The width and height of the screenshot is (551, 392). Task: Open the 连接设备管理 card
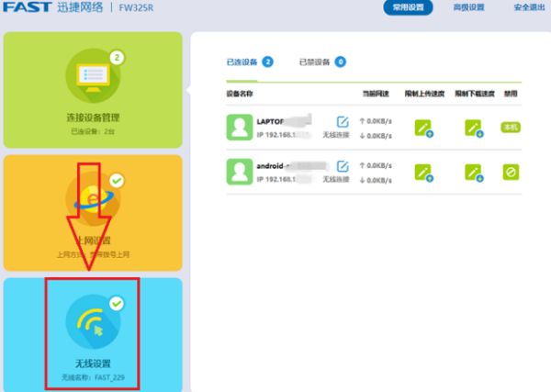(x=93, y=90)
